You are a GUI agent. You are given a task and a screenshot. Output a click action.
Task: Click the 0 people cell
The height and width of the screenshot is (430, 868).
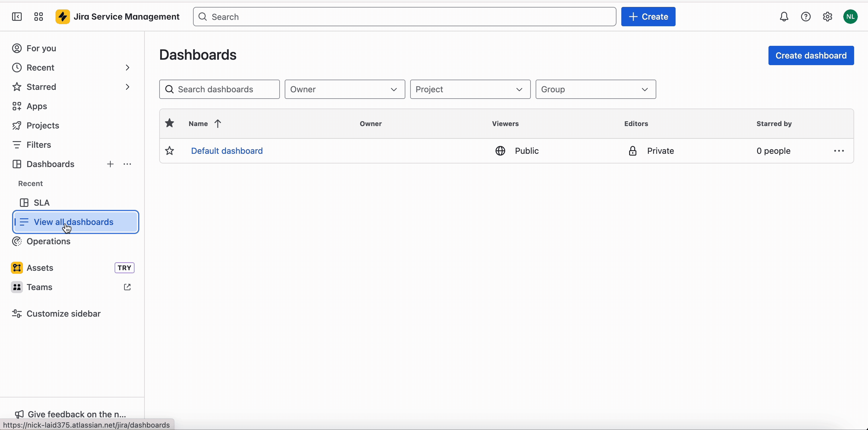point(773,151)
